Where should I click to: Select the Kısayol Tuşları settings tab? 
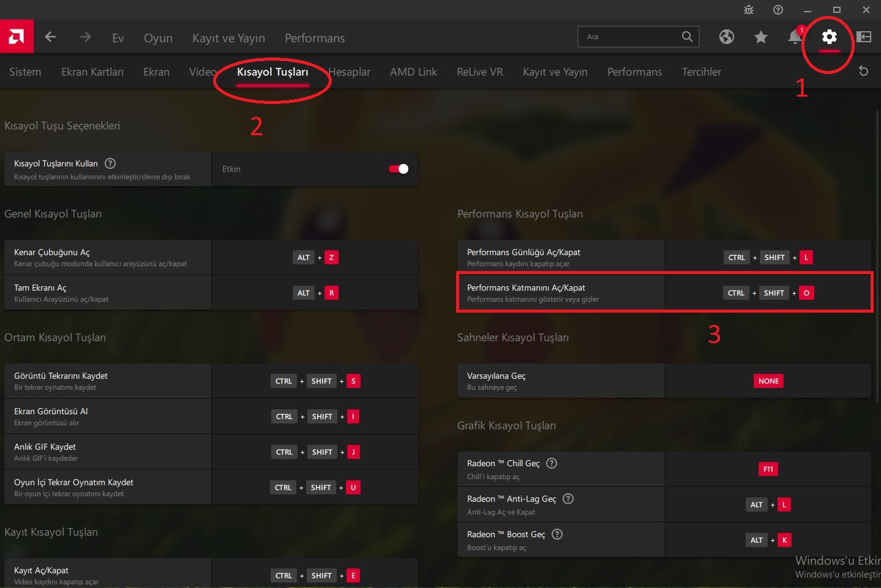(272, 72)
